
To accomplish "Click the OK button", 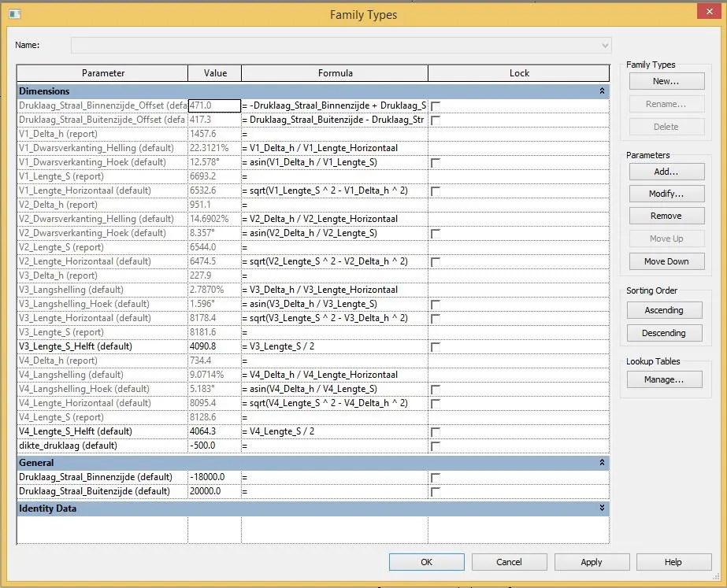I will pyautogui.click(x=427, y=562).
